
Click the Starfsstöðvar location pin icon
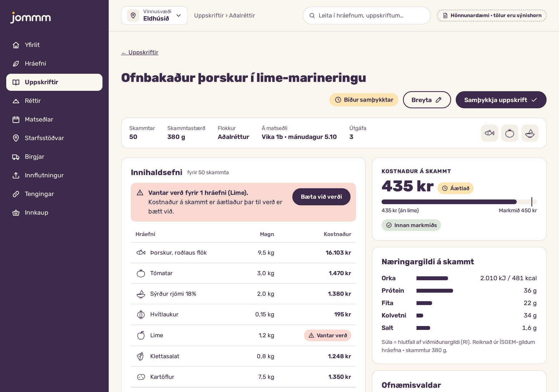click(x=16, y=138)
